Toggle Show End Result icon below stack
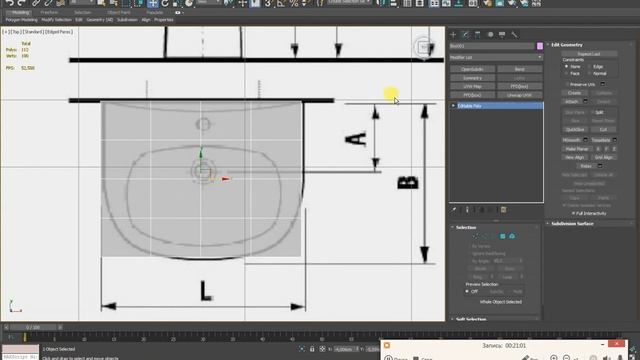 tap(467, 210)
